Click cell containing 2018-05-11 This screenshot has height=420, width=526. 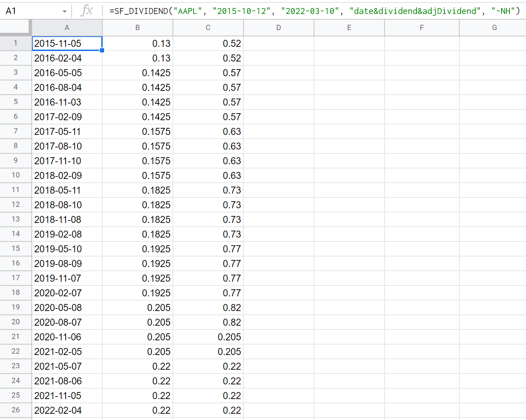tap(67, 190)
